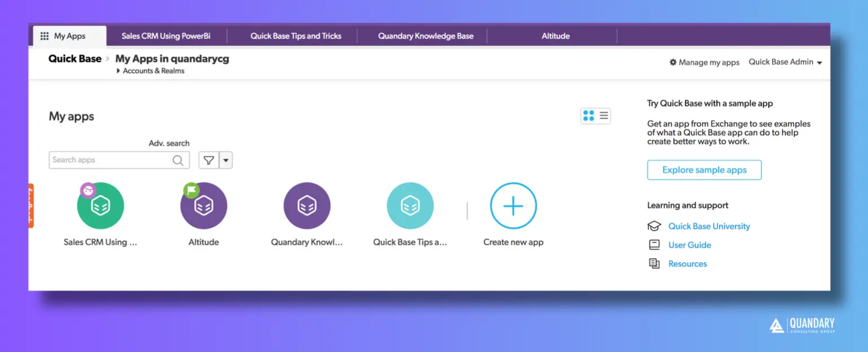Open the filter dropdown arrow

pos(225,160)
